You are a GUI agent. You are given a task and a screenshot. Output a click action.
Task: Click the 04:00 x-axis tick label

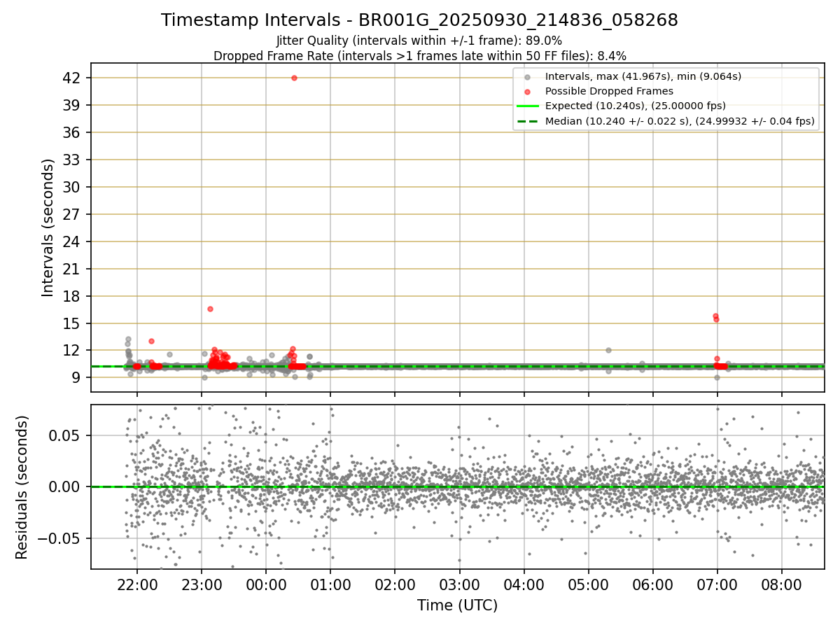(524, 586)
